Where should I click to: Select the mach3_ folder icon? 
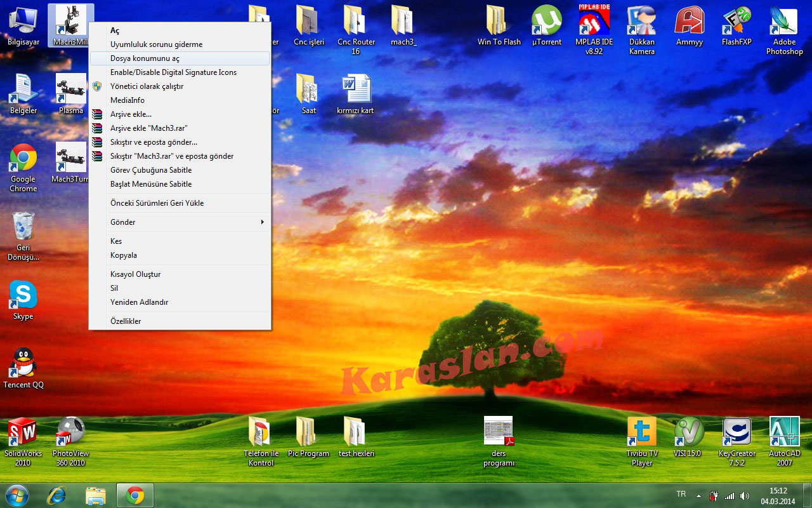[403, 27]
